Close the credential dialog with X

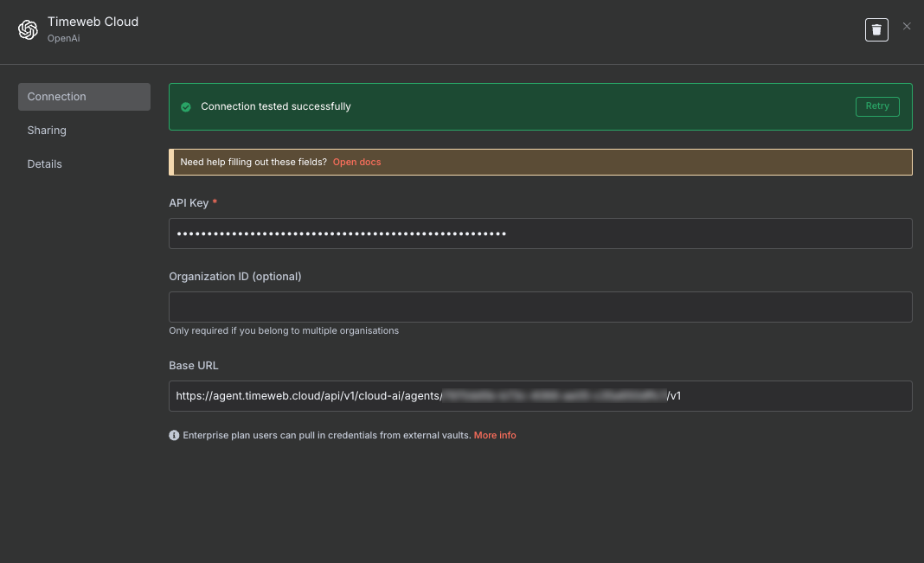907,27
